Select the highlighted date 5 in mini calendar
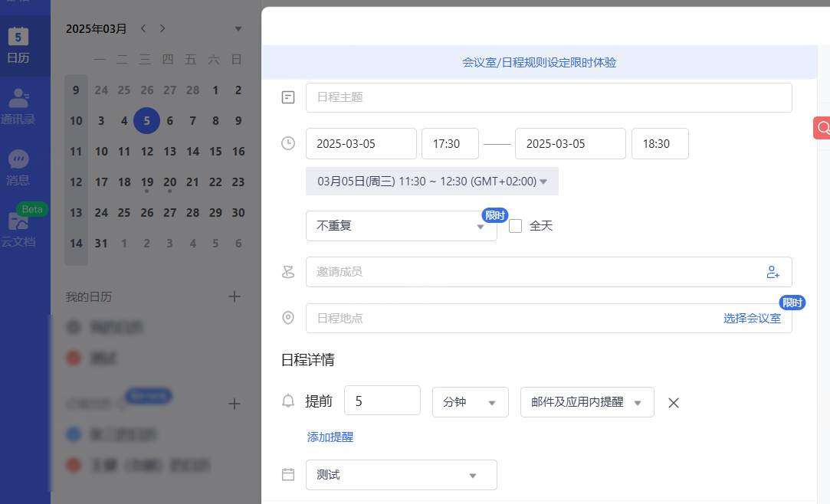This screenshot has height=504, width=830. click(146, 120)
